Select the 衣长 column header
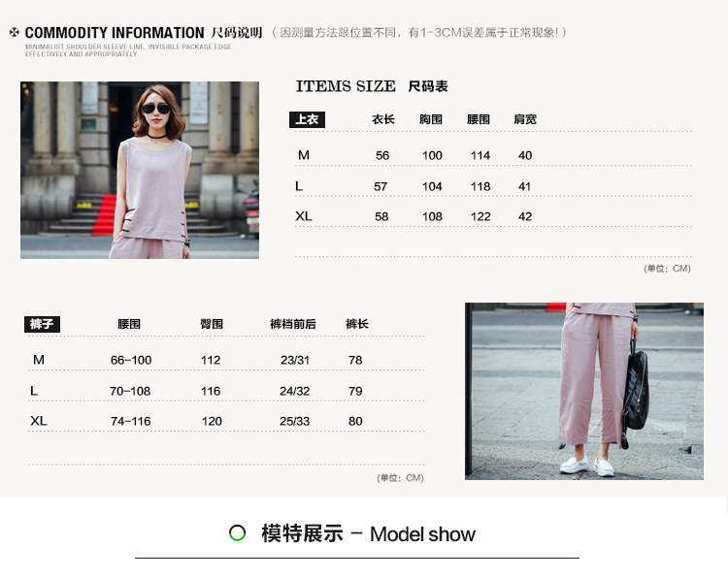 click(x=382, y=119)
